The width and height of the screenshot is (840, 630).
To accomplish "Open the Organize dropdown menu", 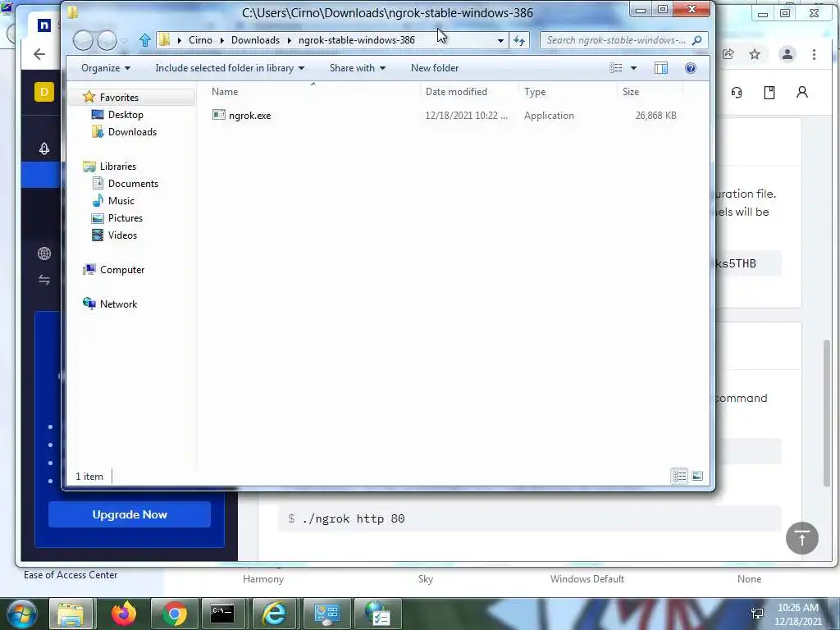I will pyautogui.click(x=106, y=68).
